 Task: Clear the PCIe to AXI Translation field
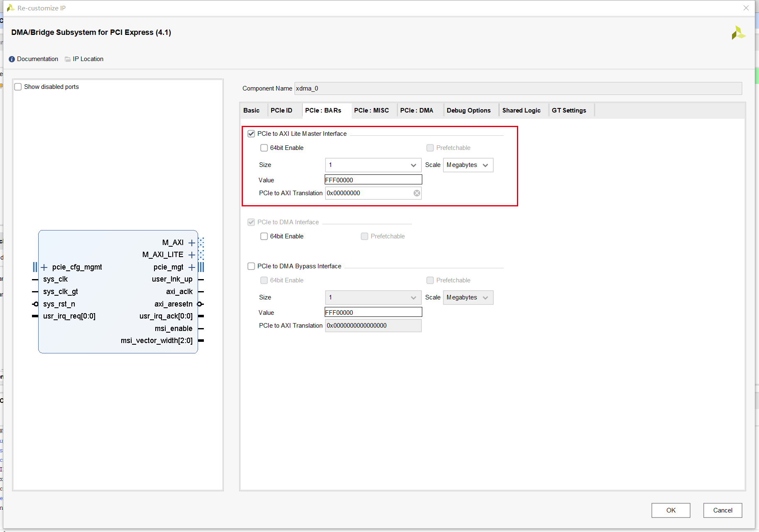click(416, 193)
